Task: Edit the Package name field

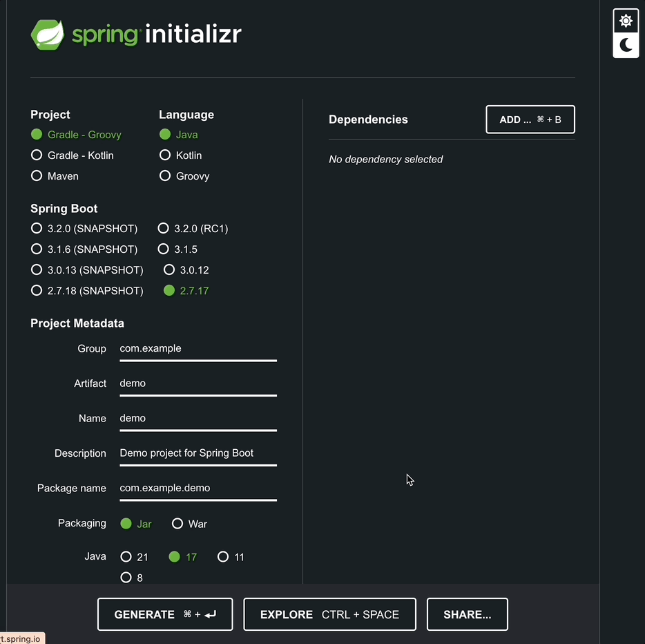Action: coord(198,489)
